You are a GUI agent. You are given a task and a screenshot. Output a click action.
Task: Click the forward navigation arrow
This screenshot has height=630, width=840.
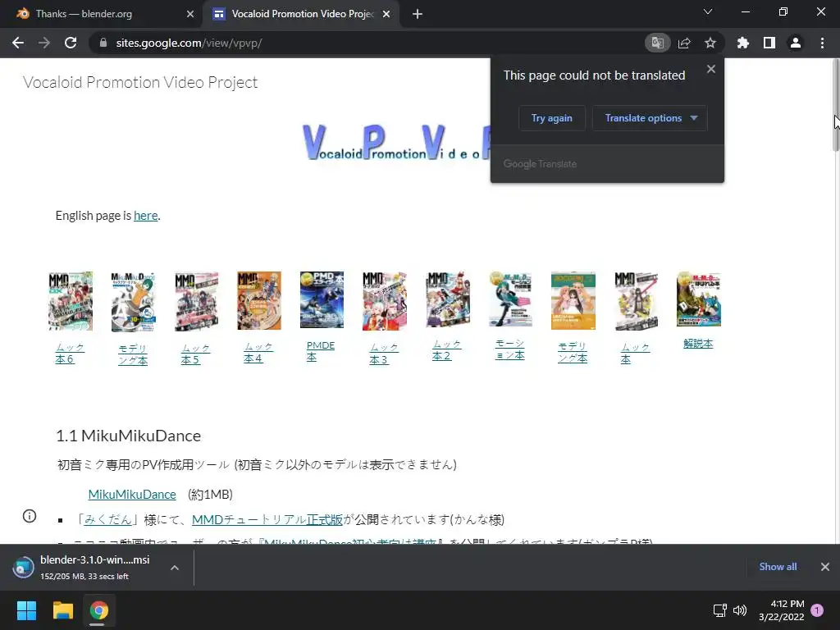coord(44,43)
